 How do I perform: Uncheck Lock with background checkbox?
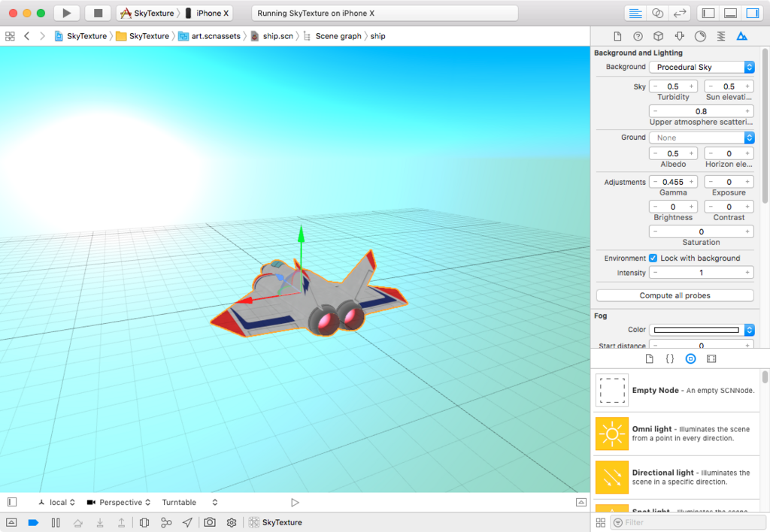[653, 258]
